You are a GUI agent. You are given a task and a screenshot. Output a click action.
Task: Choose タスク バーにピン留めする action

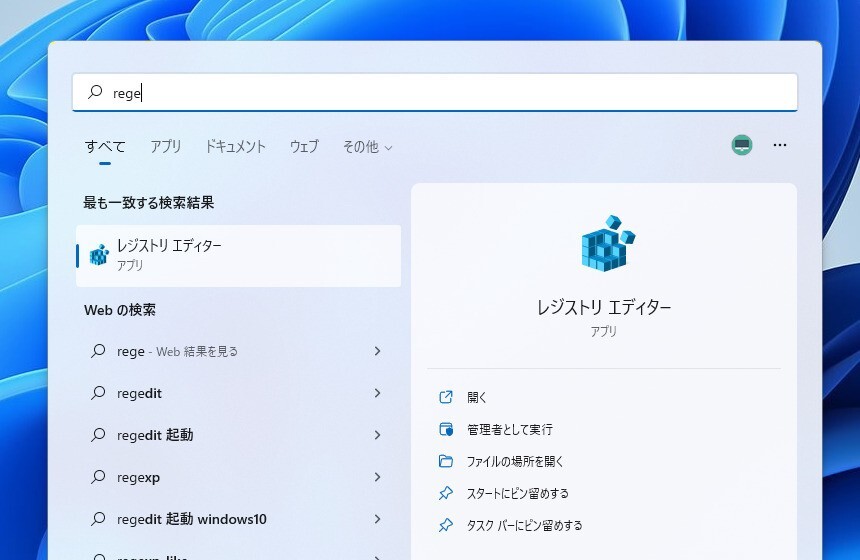click(x=524, y=525)
